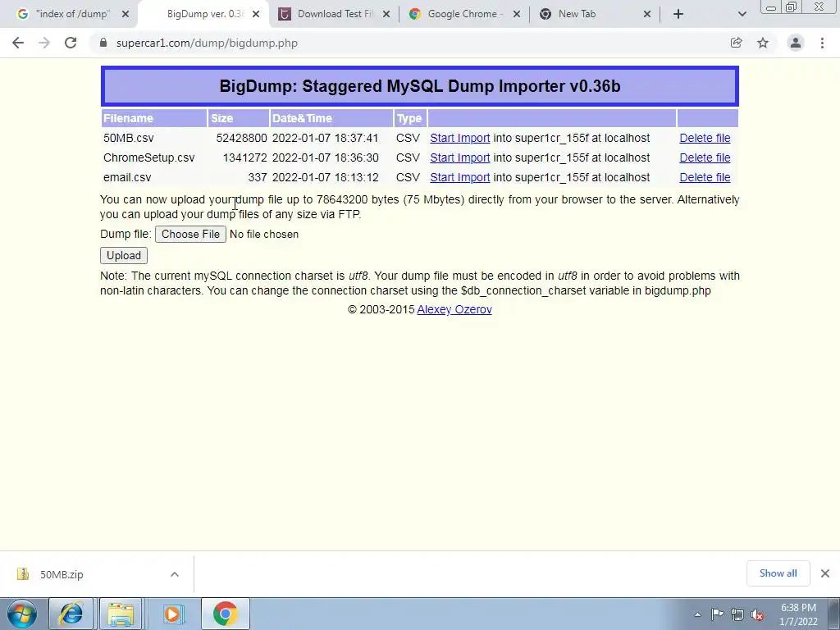
Task: Open the downloaded 50MB.zip item
Action: [62, 574]
